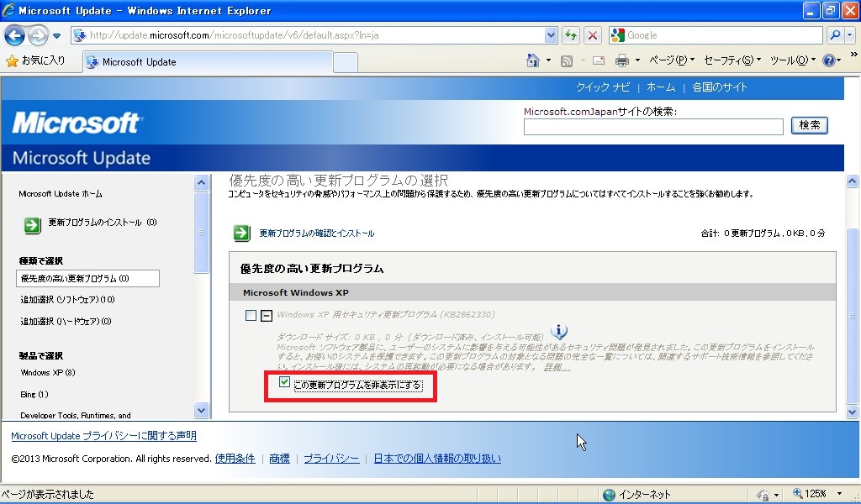The width and height of the screenshot is (861, 504).
Task: Click the green arrow beside 更新プログラムのインストール
Action: [x=32, y=224]
